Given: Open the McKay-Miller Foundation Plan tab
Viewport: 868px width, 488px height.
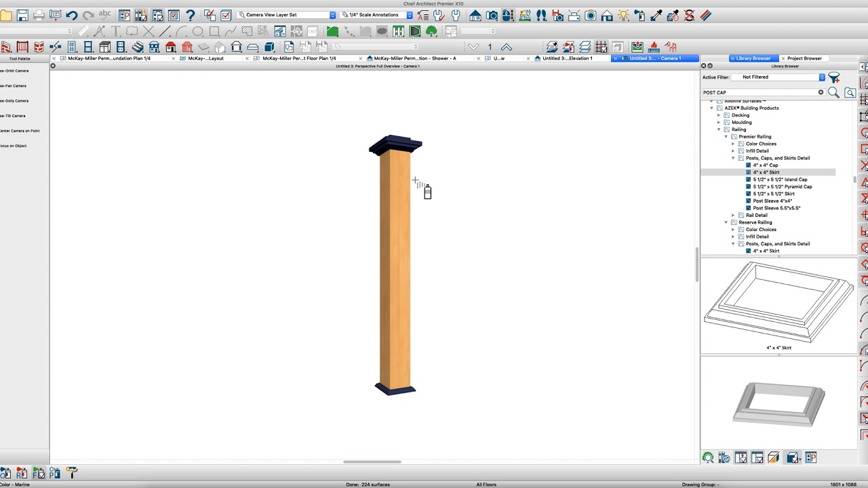Looking at the screenshot, I should [x=109, y=58].
